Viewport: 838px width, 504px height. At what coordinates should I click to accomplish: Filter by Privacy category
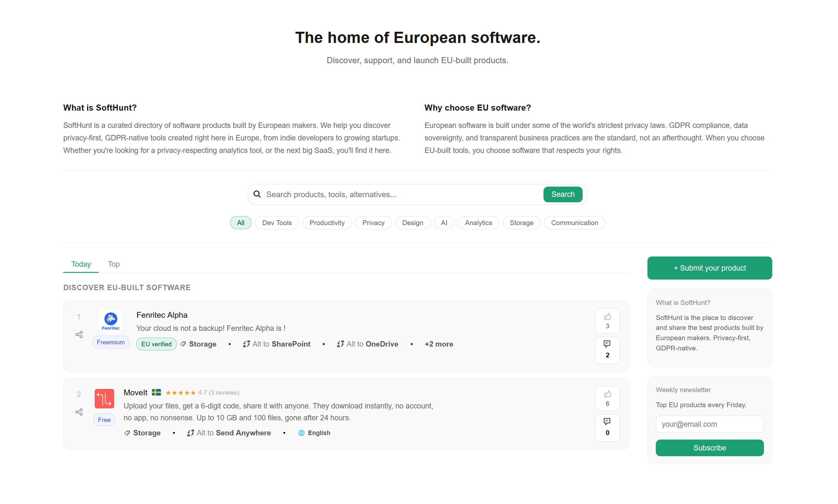coord(373,223)
